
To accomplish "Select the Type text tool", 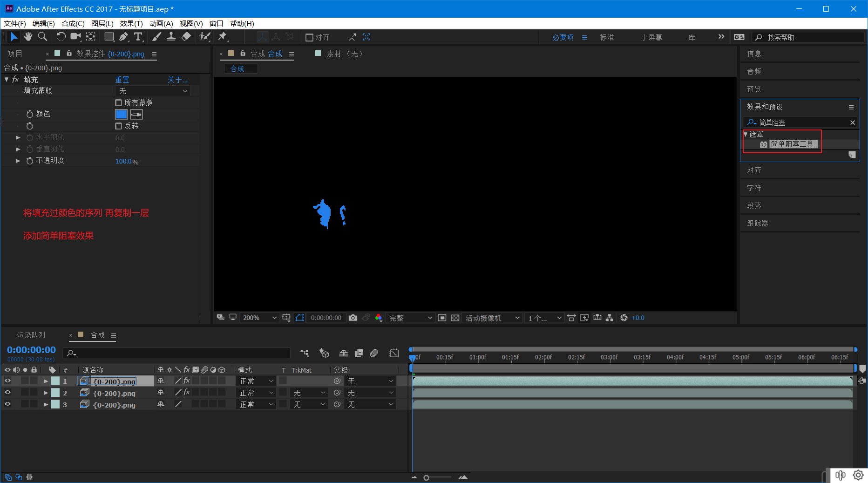I will point(138,37).
